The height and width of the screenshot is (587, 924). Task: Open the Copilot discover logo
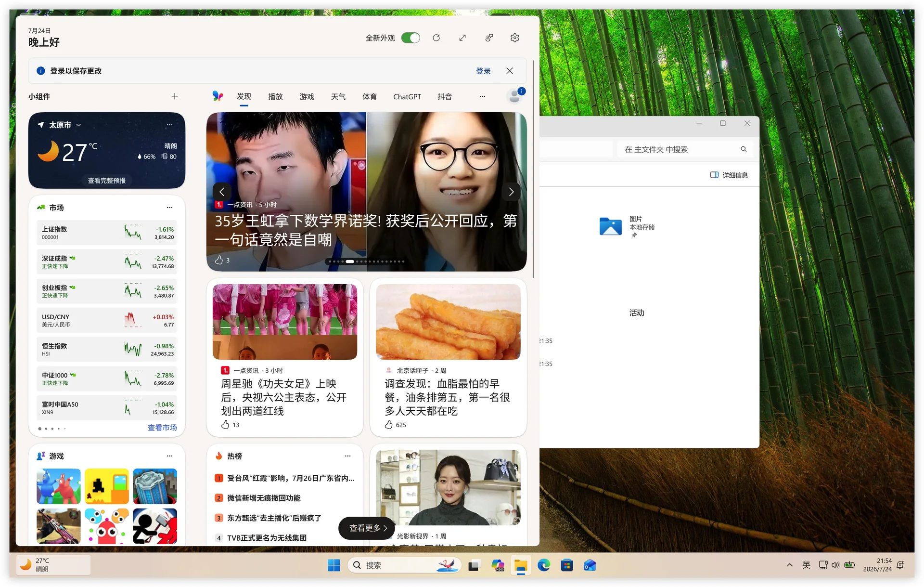[x=218, y=96]
